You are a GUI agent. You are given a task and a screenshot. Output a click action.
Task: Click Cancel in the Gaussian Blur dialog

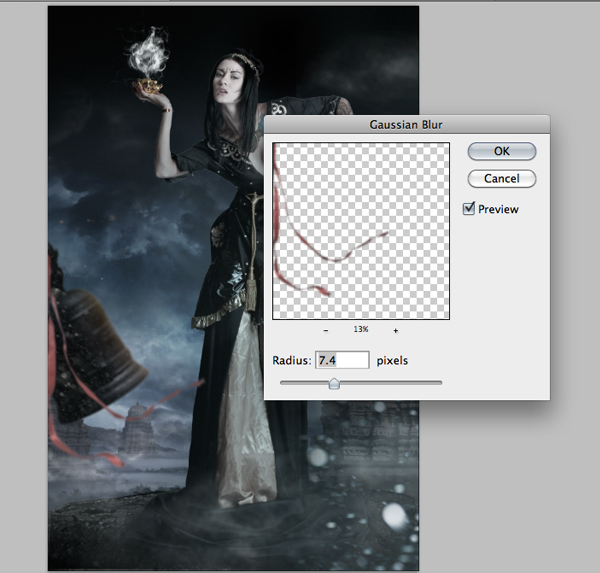pos(502,179)
